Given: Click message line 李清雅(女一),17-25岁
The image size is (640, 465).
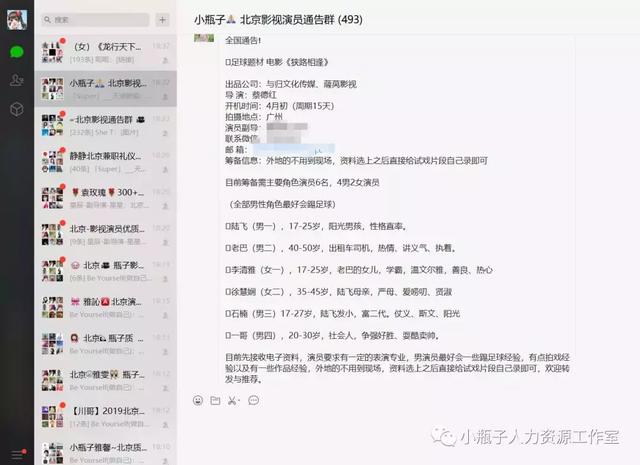Looking at the screenshot, I should coord(359,270).
